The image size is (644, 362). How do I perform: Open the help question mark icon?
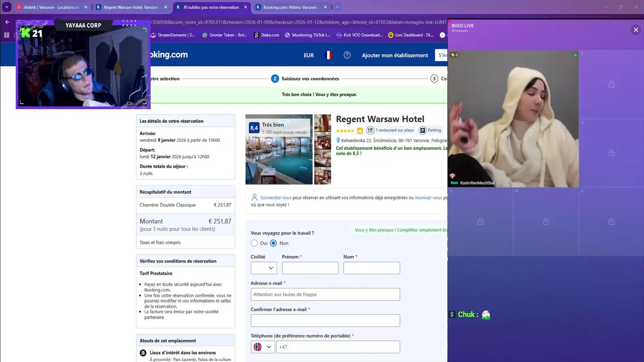point(347,55)
